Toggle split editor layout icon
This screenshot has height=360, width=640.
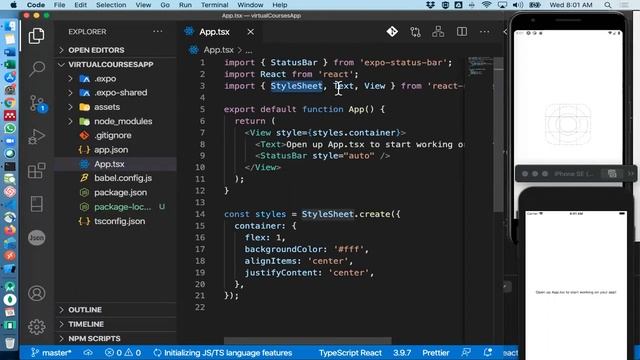tap(462, 32)
